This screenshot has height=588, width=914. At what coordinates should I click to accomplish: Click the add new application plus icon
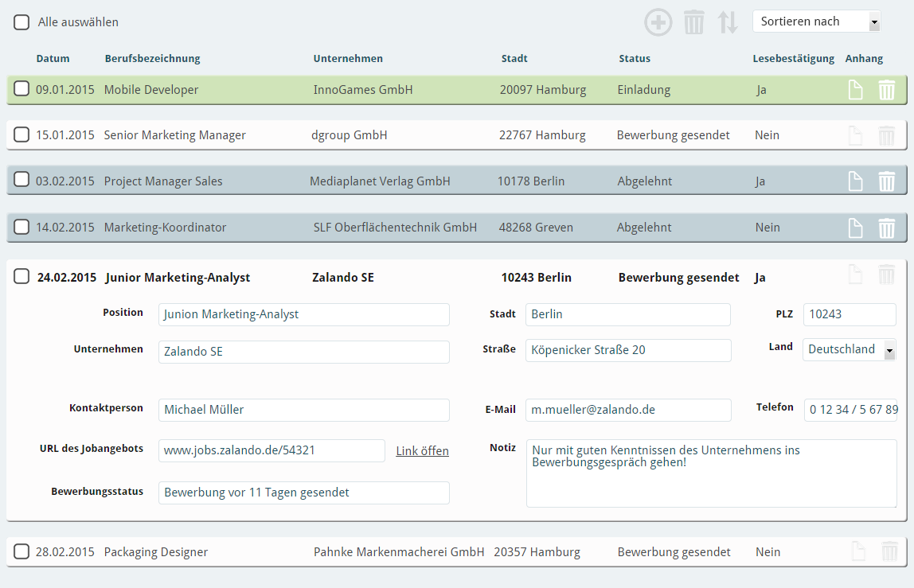658,22
